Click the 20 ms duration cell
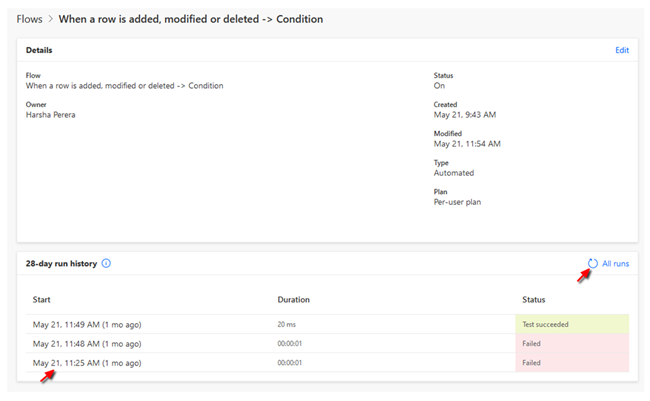Image resolution: width=650 pixels, height=401 pixels. [287, 324]
